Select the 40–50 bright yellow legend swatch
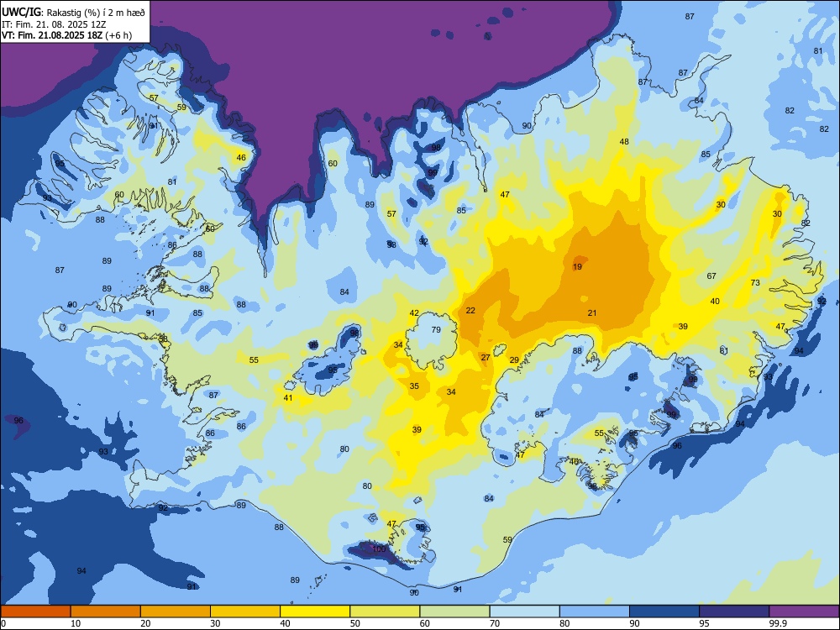This screenshot has height=630, width=840. pyautogui.click(x=315, y=612)
